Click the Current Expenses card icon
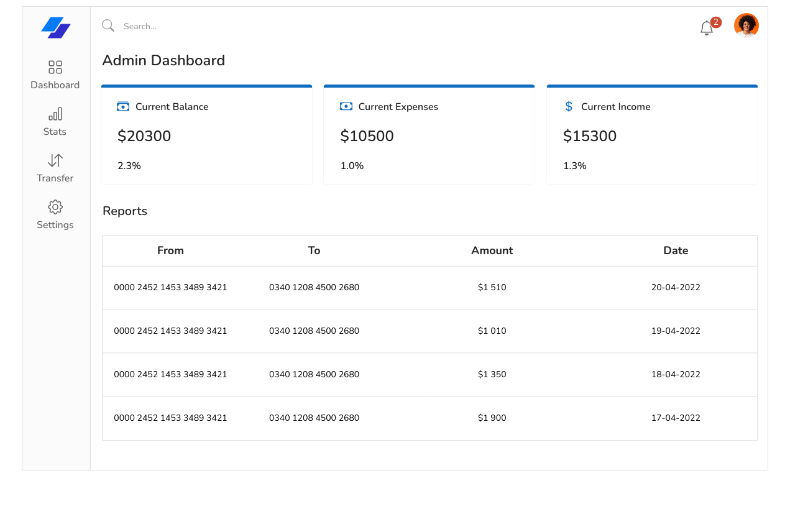Screen dimensions: 808x532 pos(346,106)
